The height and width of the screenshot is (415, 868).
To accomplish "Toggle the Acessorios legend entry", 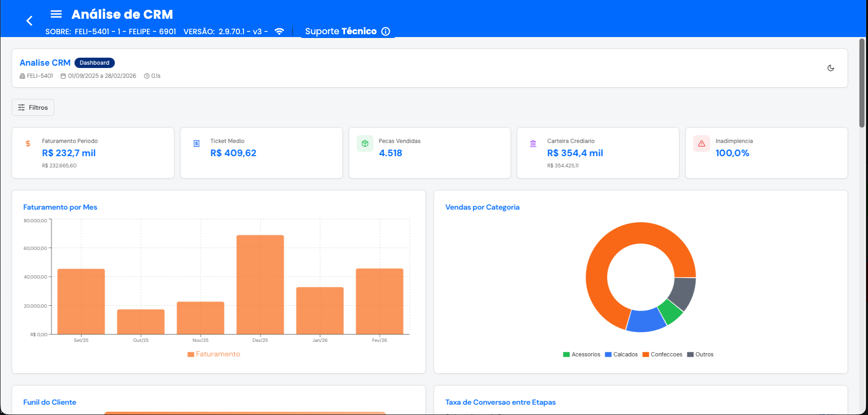I will [x=582, y=355].
